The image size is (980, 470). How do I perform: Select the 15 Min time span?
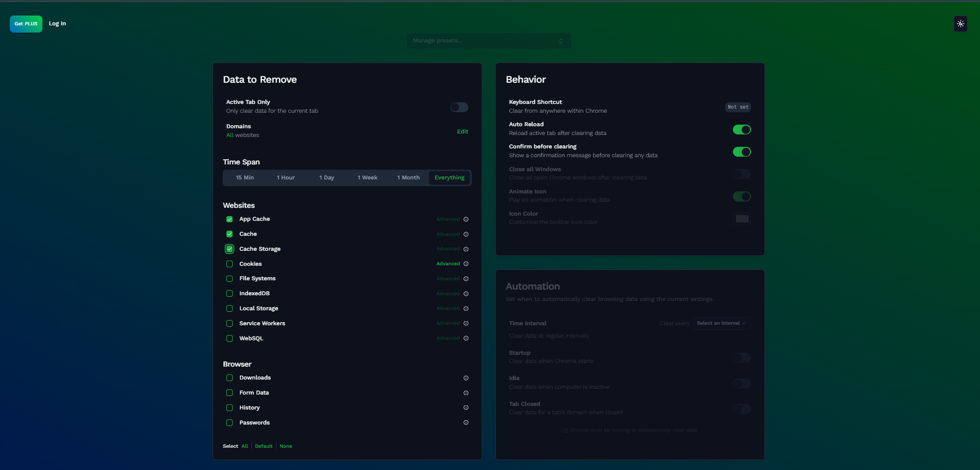pyautogui.click(x=244, y=177)
